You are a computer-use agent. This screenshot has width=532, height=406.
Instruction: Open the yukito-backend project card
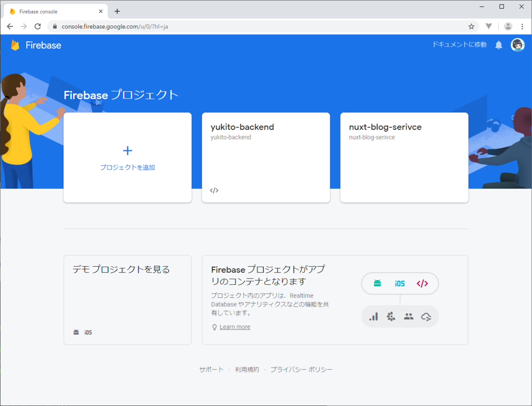[266, 158]
